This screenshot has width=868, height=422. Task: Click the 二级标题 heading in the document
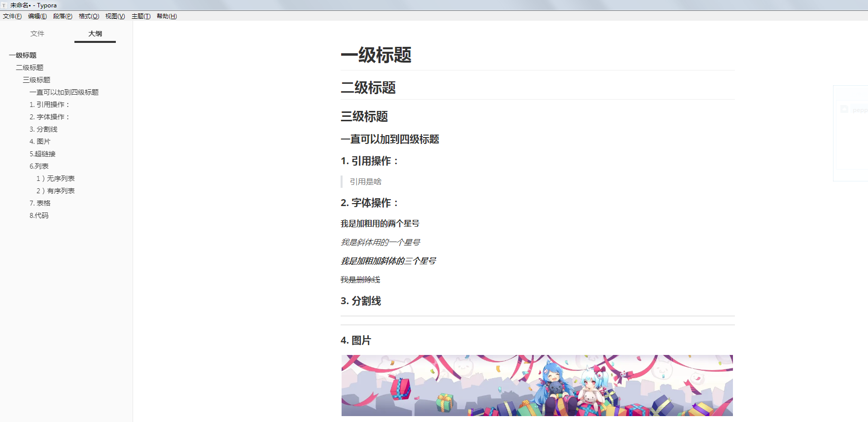[x=368, y=88]
